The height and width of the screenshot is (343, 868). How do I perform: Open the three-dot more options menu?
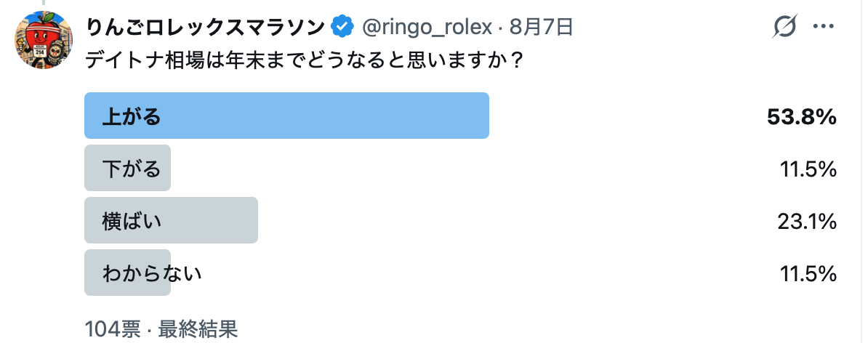(x=823, y=26)
